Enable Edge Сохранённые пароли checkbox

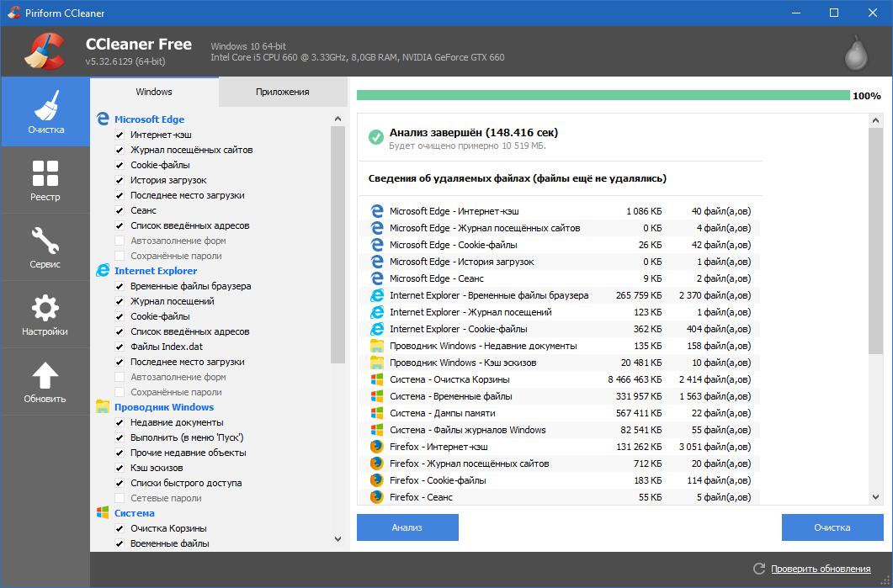120,257
